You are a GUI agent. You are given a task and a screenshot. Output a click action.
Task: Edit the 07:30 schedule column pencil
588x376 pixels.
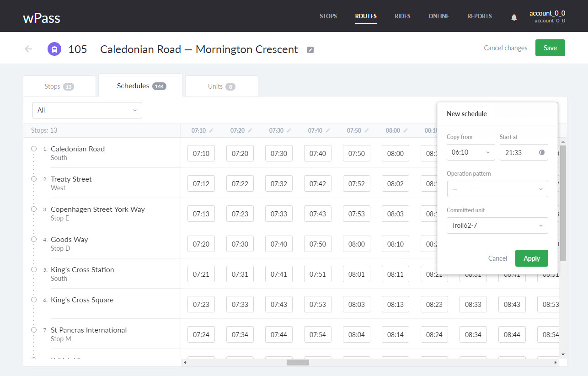[x=289, y=131]
